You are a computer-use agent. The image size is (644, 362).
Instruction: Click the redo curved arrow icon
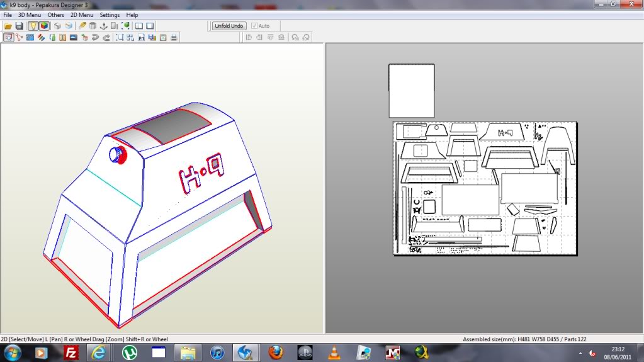point(106,37)
